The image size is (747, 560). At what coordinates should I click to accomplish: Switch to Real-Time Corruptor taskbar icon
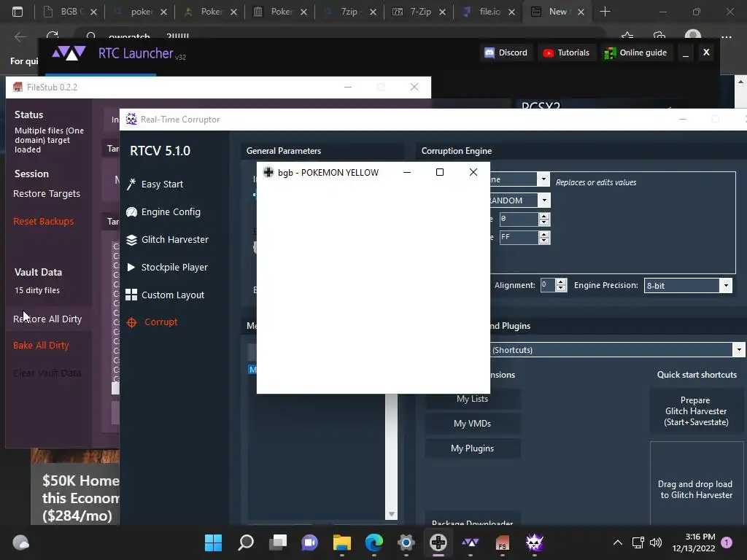point(535,542)
